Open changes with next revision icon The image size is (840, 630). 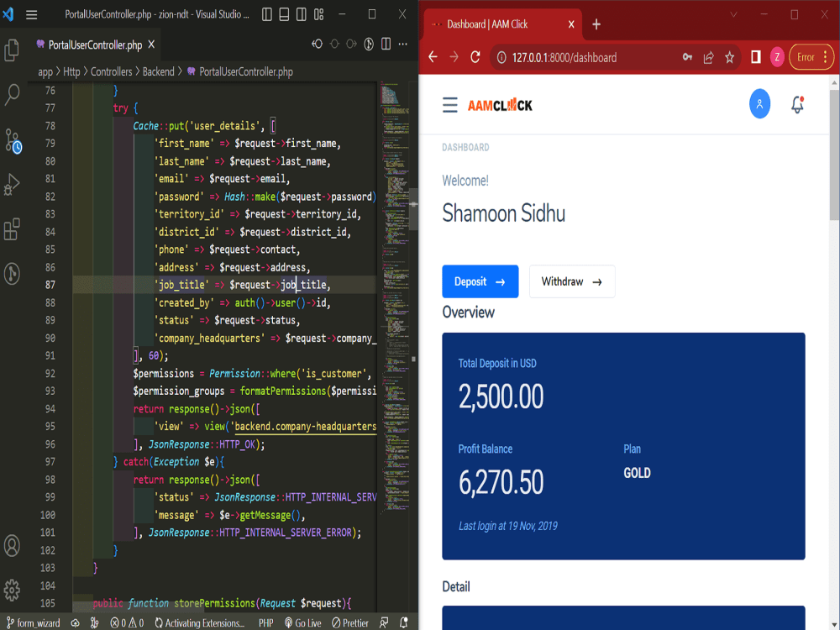(351, 44)
